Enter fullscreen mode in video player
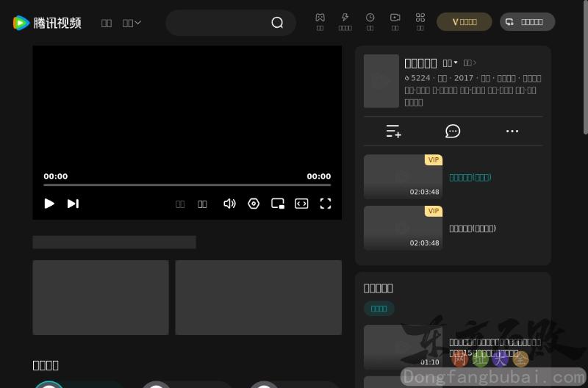This screenshot has width=588, height=388. 326,204
